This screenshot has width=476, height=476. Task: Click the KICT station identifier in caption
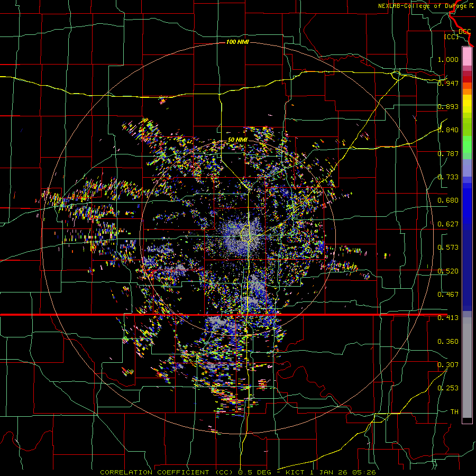(x=295, y=472)
